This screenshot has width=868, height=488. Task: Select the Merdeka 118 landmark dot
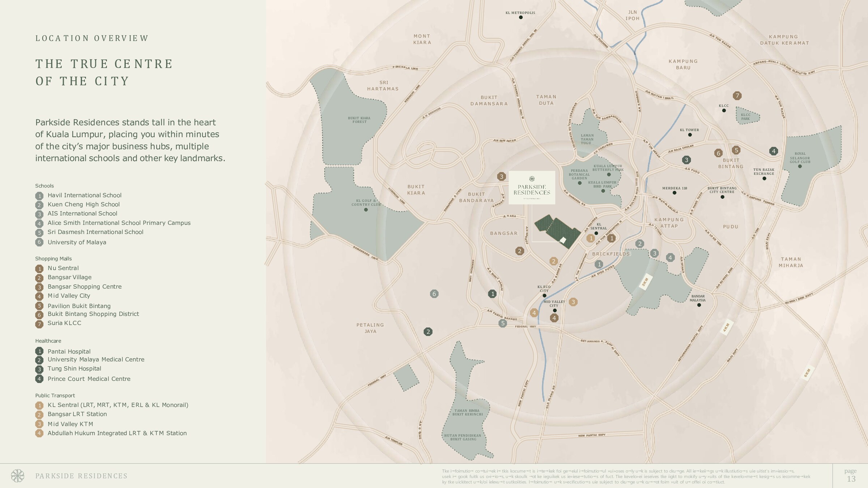[675, 193]
